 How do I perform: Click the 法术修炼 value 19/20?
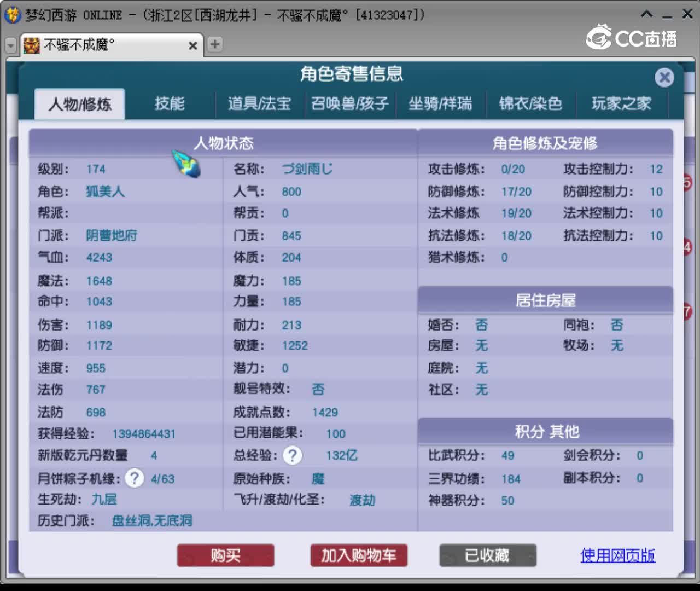(x=516, y=213)
